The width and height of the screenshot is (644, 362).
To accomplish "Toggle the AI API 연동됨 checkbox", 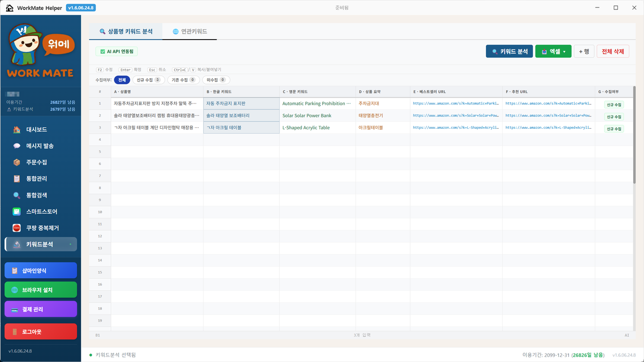I will click(x=103, y=52).
